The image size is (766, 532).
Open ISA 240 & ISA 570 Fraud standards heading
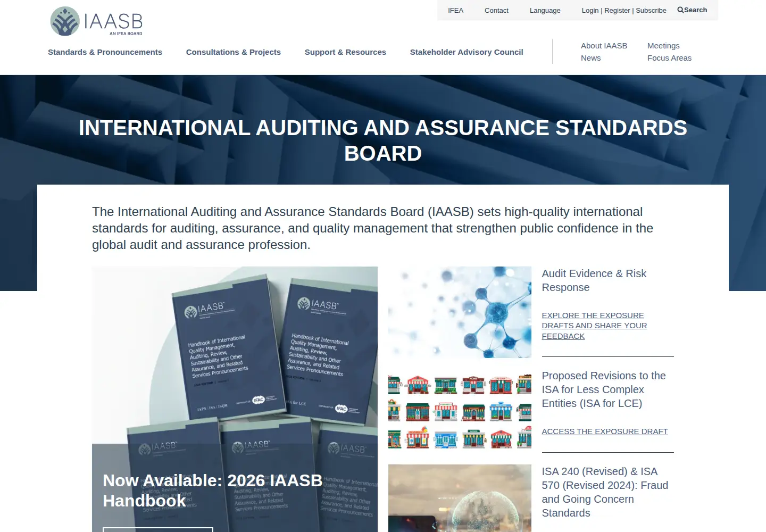point(605,492)
